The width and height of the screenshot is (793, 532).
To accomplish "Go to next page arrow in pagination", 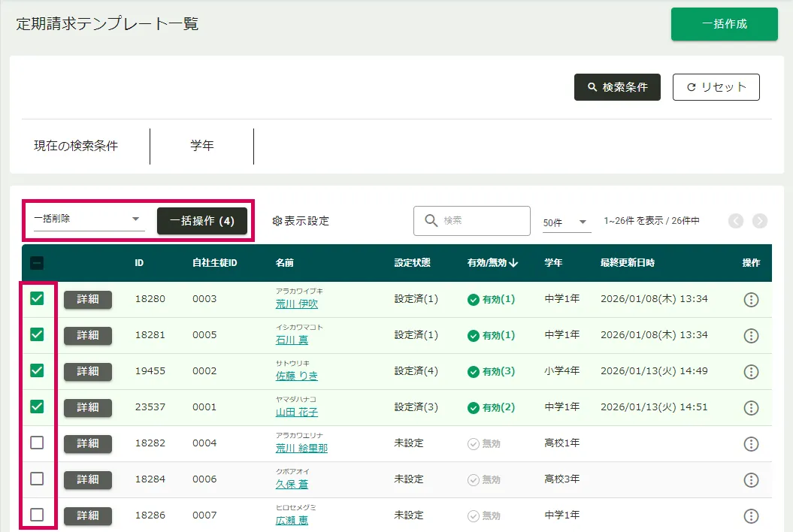I will point(760,221).
